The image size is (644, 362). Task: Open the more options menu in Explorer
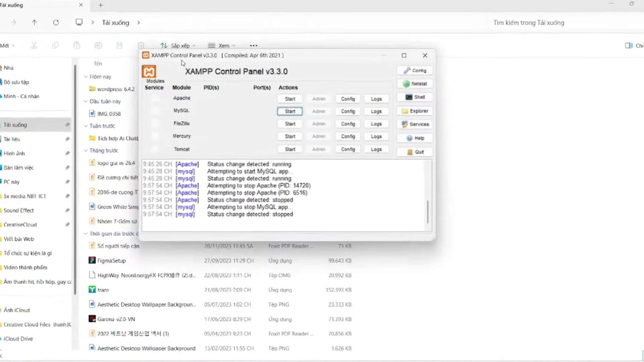pyautogui.click(x=253, y=45)
